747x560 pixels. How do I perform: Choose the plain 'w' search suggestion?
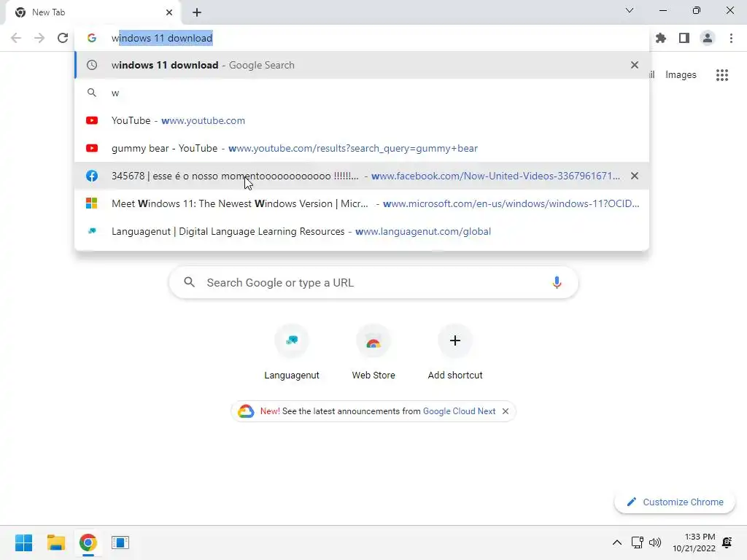point(362,93)
